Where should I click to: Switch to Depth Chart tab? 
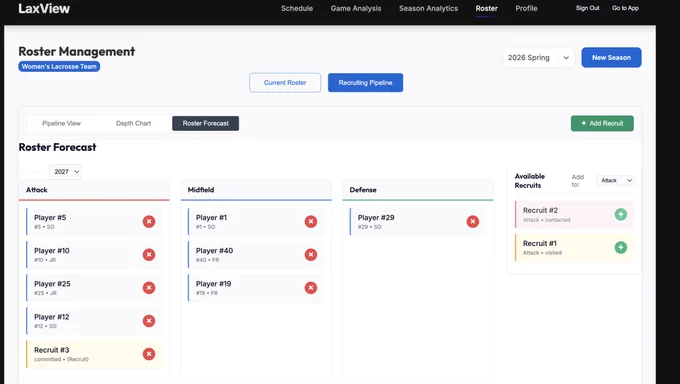tap(134, 123)
